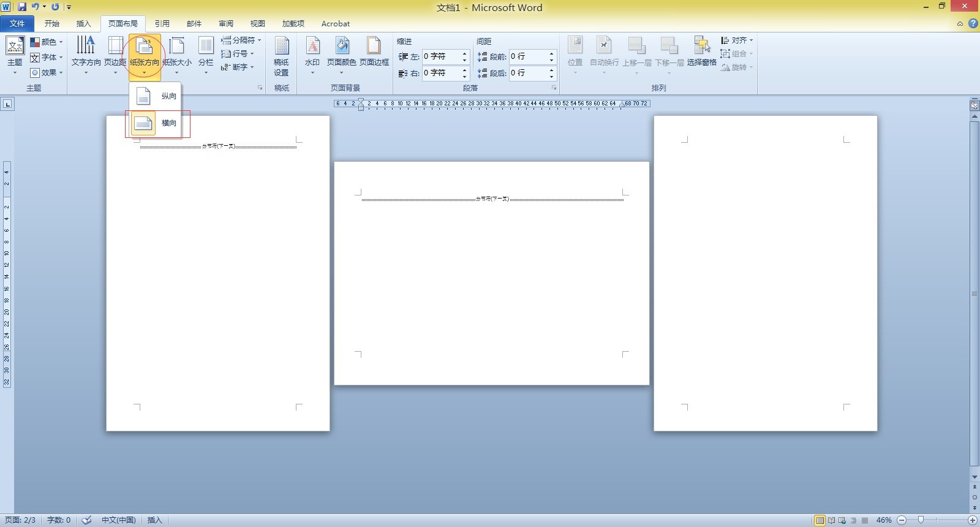980x527 pixels.
Task: Open the 文件 file tab
Action: [17, 24]
